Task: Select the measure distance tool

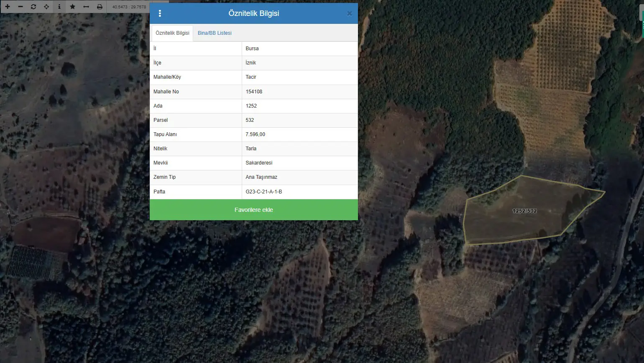Action: 86,7
